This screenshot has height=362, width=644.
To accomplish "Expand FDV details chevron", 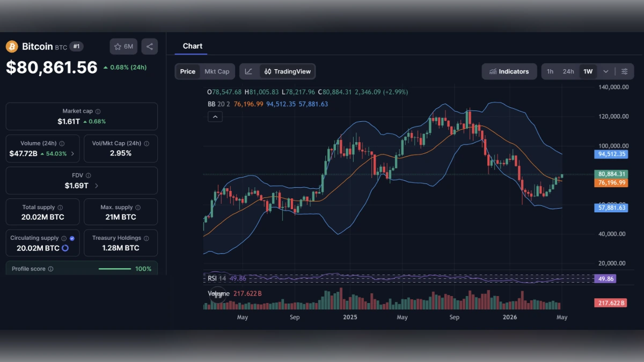I will (97, 186).
